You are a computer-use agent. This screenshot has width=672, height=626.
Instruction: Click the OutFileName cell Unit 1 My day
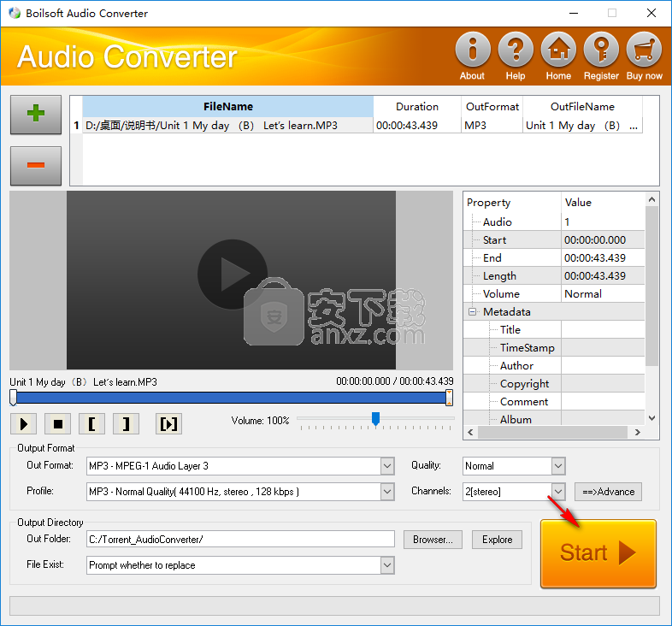[x=582, y=125]
